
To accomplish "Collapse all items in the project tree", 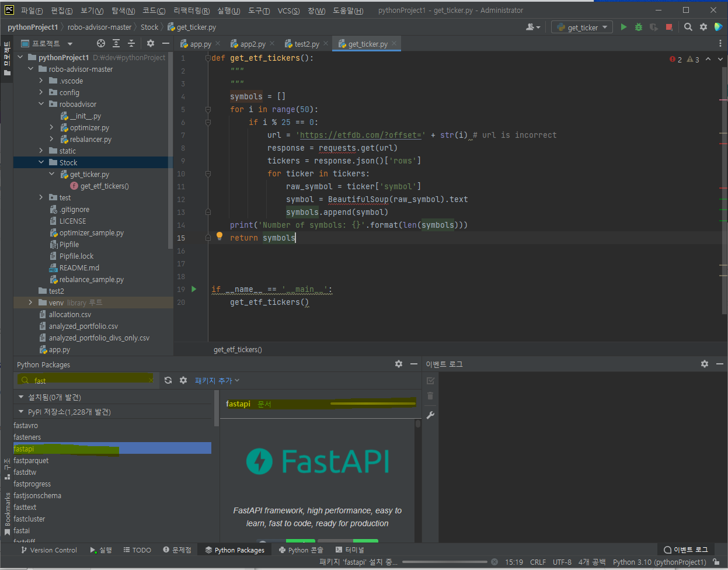I will (x=131, y=43).
